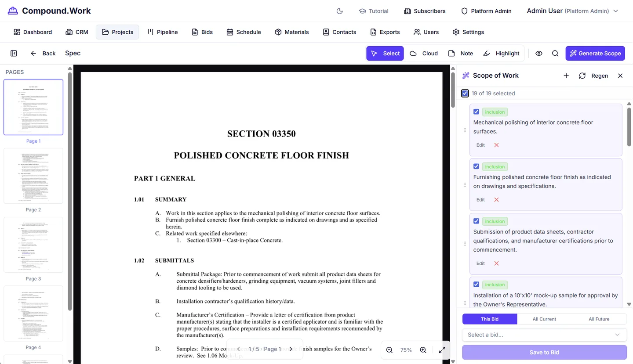This screenshot has height=364, width=633.
Task: Collapse the pages sidebar panel icon
Action: 14,53
